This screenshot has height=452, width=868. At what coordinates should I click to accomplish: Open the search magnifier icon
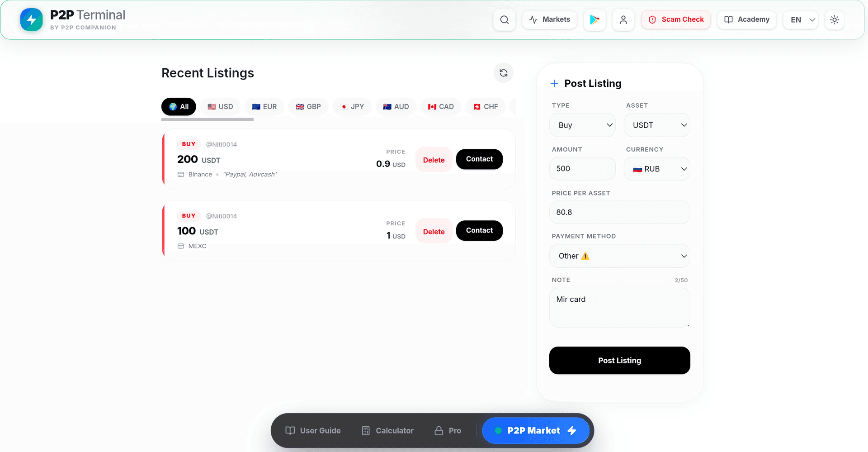point(505,20)
